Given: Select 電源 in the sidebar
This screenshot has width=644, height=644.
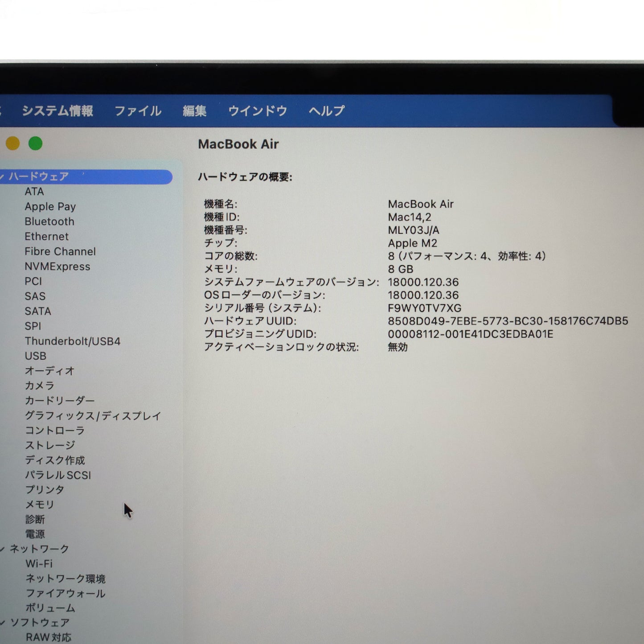Looking at the screenshot, I should click(x=35, y=534).
